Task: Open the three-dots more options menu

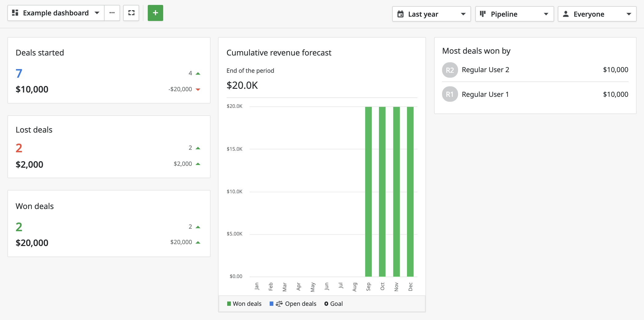Action: click(x=112, y=13)
